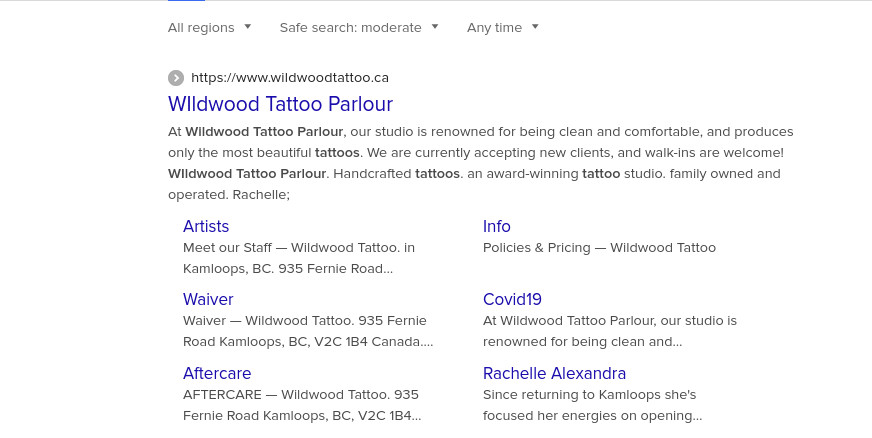Open the Rachelle Alexandra sitelink

coord(554,373)
